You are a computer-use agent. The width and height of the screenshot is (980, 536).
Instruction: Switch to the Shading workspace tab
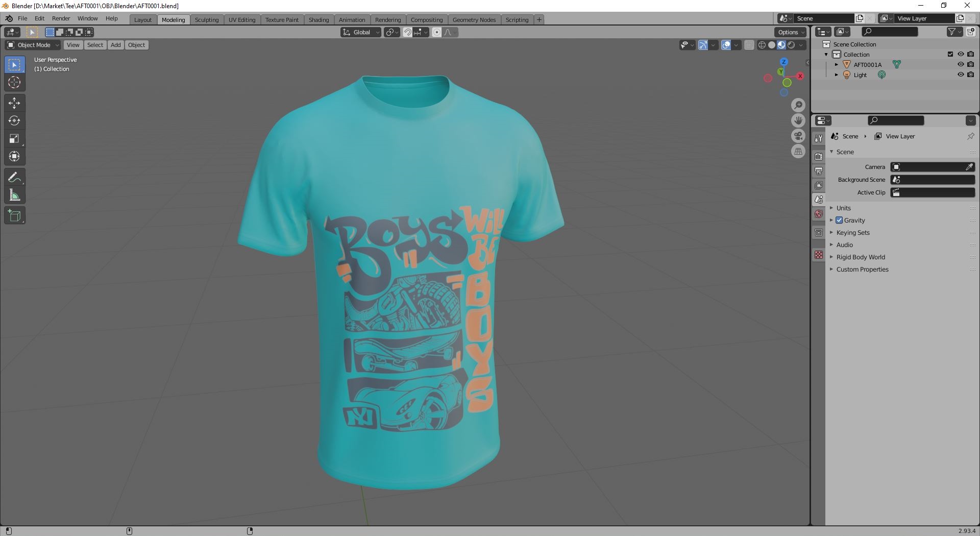click(318, 20)
